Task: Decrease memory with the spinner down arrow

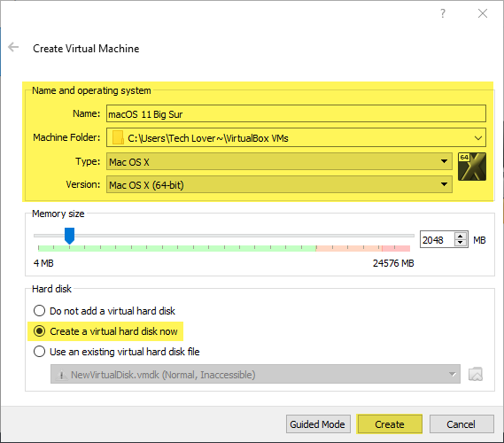Action: pyautogui.click(x=461, y=244)
